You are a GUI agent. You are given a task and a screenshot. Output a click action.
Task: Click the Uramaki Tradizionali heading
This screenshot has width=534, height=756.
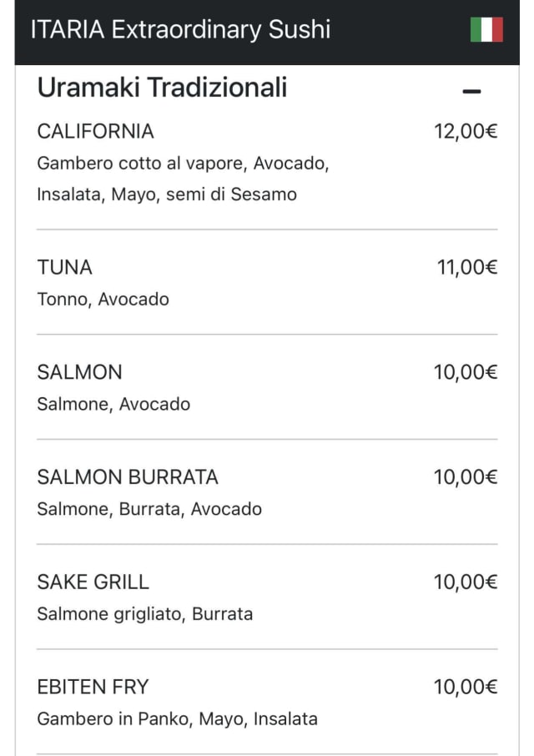tap(163, 88)
